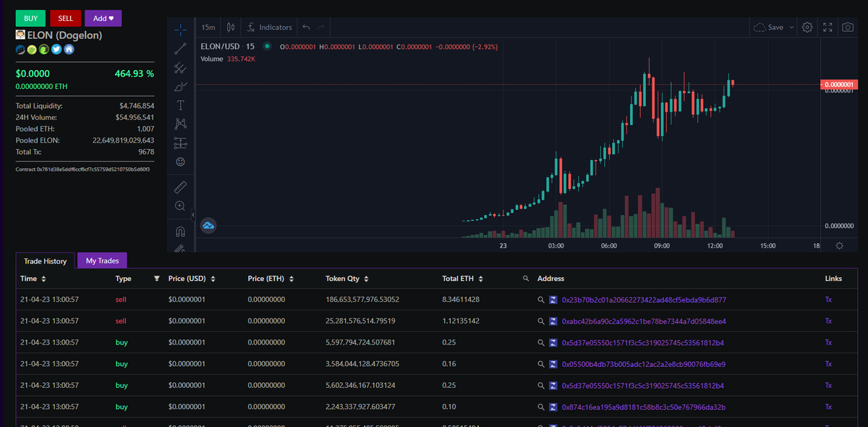
Task: Click the $54,956,541 24H Volume value
Action: (135, 117)
